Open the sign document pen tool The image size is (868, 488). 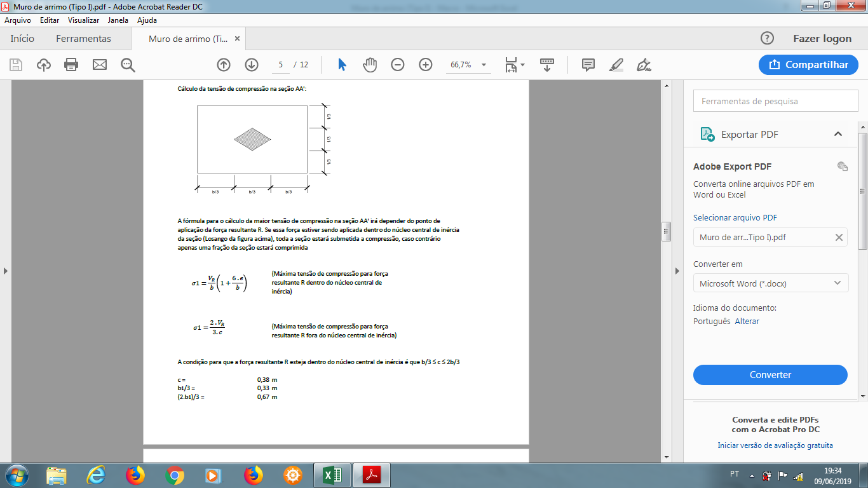pos(644,65)
